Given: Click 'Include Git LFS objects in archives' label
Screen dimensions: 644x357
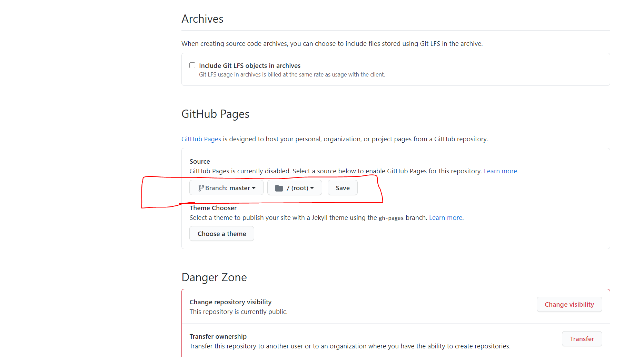Looking at the screenshot, I should click(250, 65).
